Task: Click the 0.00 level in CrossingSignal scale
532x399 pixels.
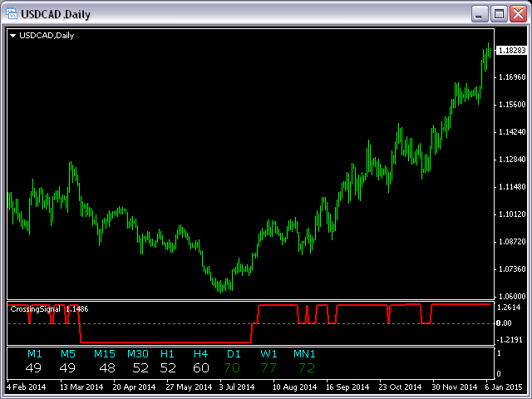Action: (x=504, y=323)
